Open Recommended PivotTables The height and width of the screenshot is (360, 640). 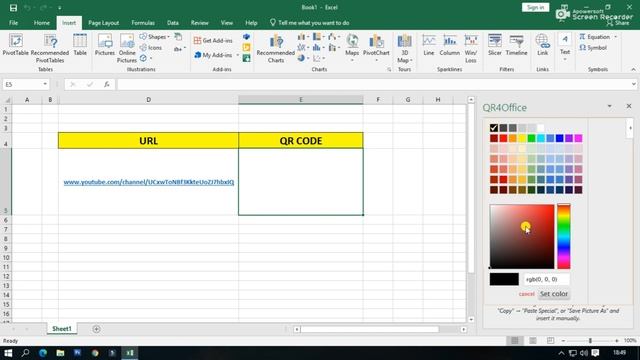(50, 48)
